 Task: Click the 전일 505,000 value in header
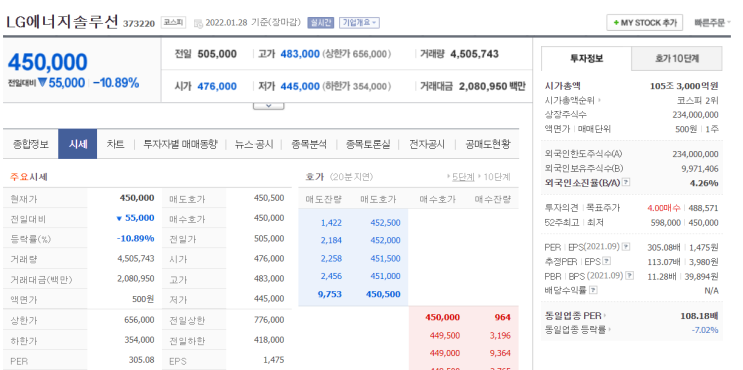point(217,54)
